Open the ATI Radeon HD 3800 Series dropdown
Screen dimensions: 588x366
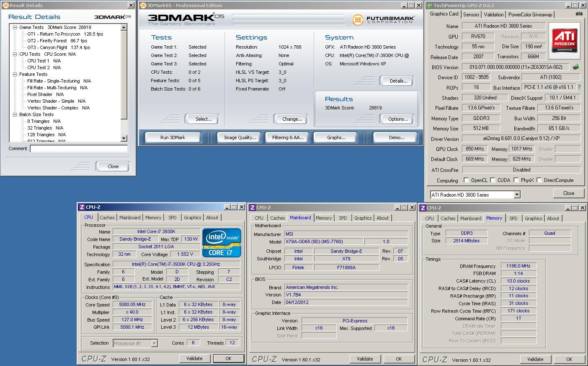tap(517, 195)
